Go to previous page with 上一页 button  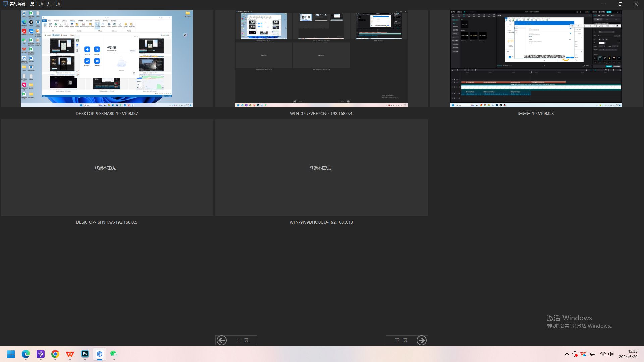(236, 340)
